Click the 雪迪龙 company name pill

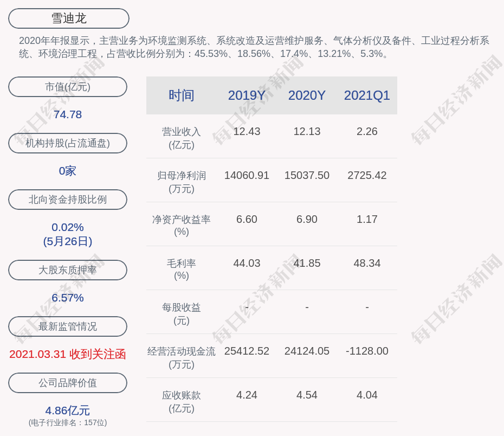coord(69,18)
